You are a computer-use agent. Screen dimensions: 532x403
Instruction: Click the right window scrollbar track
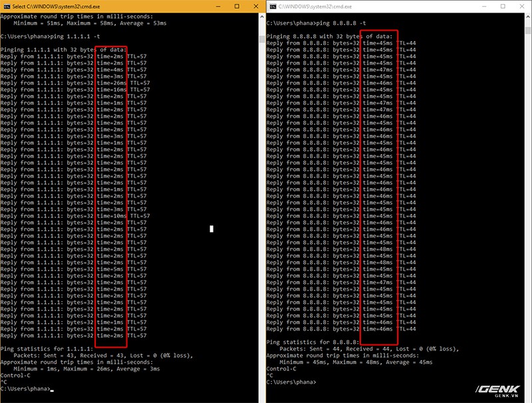click(x=527, y=200)
